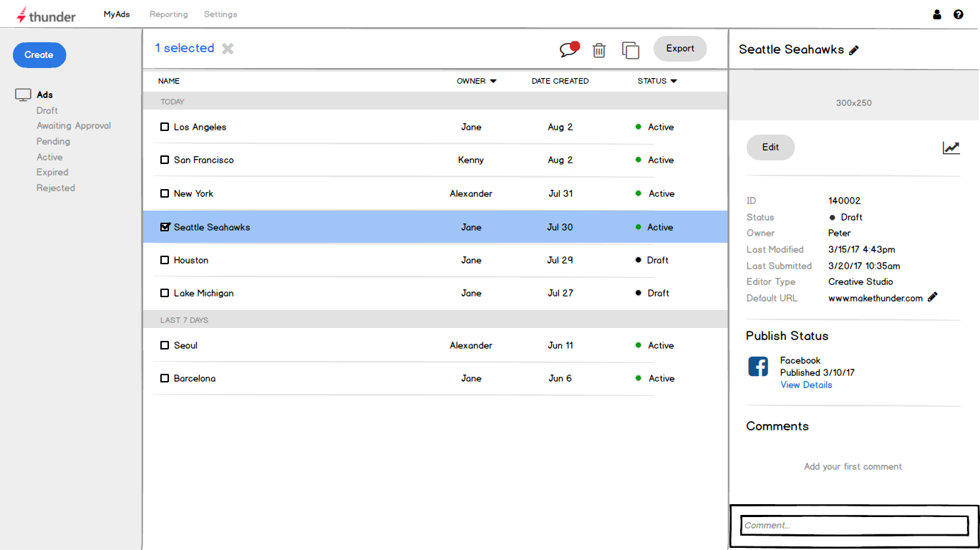Sort by the Date Created column header
Image resolution: width=980 pixels, height=550 pixels.
[561, 82]
